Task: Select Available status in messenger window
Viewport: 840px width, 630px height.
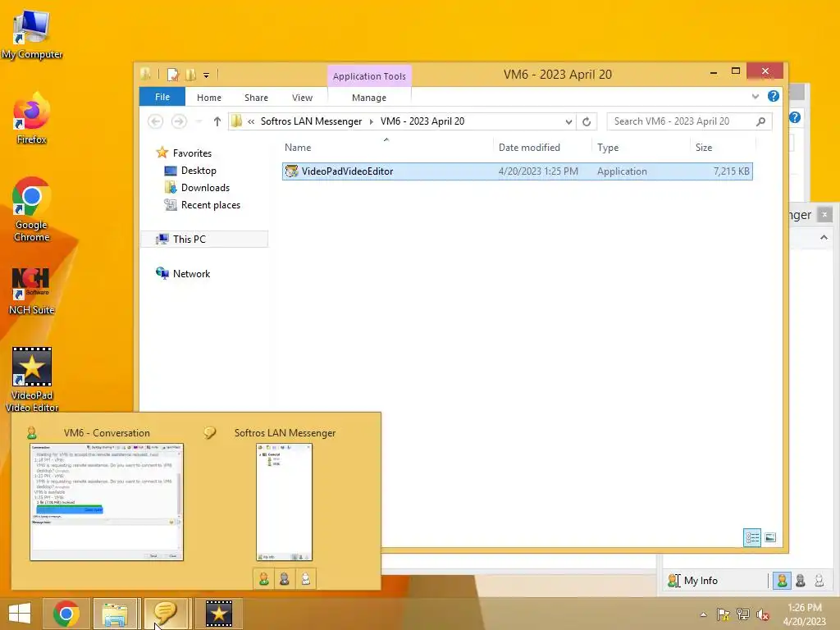Action: click(782, 580)
